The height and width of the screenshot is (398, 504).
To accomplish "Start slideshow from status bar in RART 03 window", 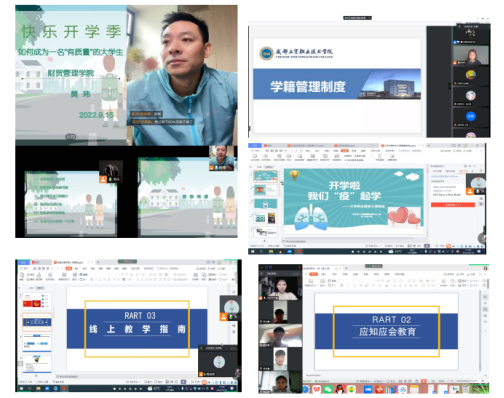I will click(x=184, y=382).
